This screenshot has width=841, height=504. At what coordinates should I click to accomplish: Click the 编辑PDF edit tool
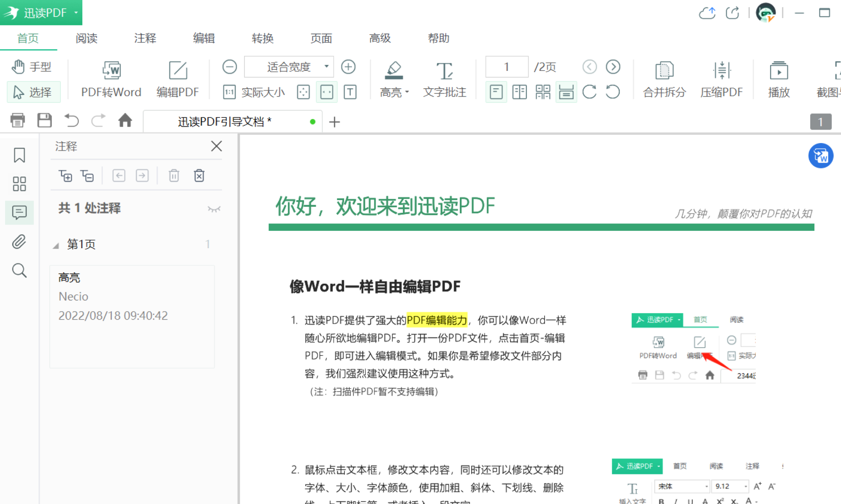coord(178,79)
